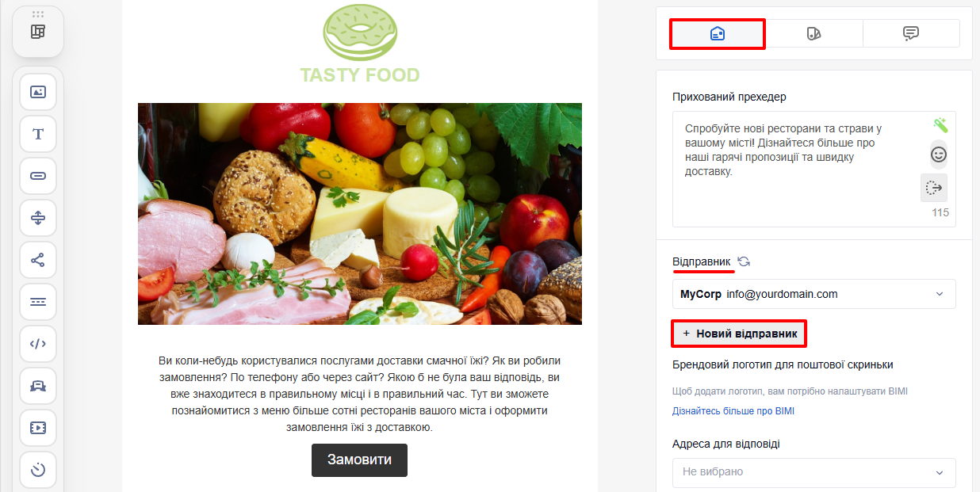Open the templates/structure icon at top left
This screenshot has height=492, width=980.
(38, 32)
